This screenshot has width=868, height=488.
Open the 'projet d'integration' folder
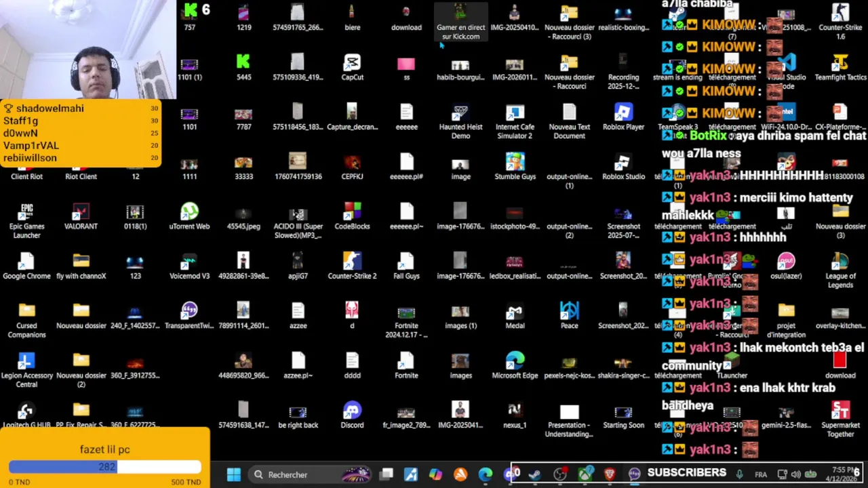(786, 321)
